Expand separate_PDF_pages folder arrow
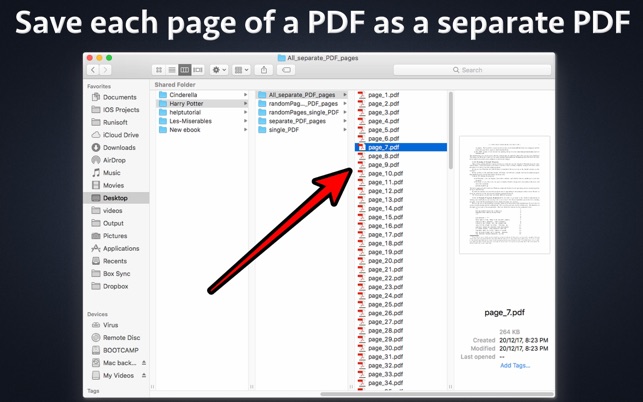The height and width of the screenshot is (402, 643). tap(345, 121)
